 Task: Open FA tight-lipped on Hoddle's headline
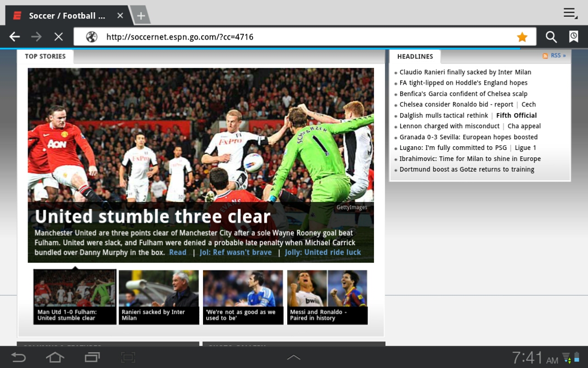(464, 83)
